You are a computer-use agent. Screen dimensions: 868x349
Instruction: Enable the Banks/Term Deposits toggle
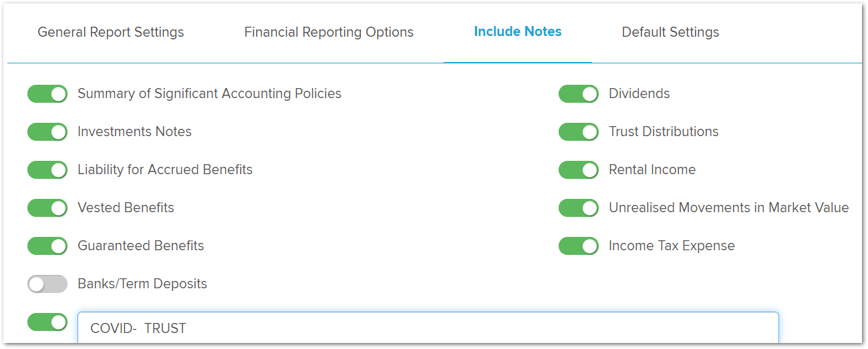pos(47,284)
